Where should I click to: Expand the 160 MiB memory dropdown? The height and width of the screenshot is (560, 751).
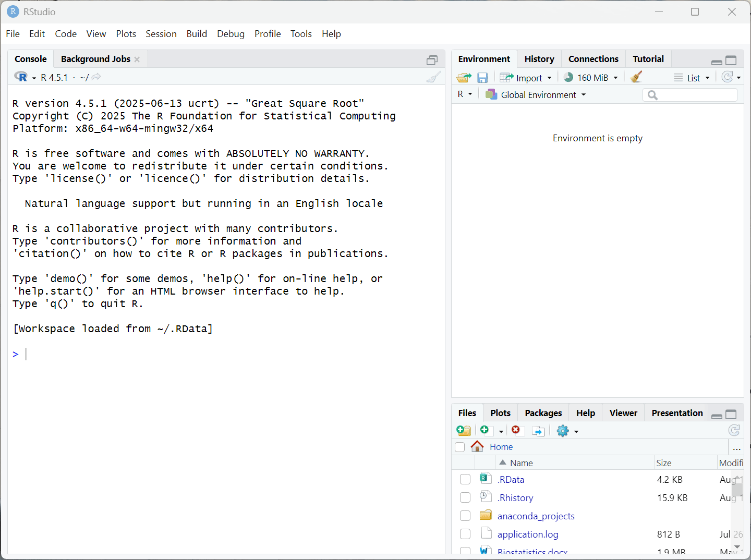615,78
